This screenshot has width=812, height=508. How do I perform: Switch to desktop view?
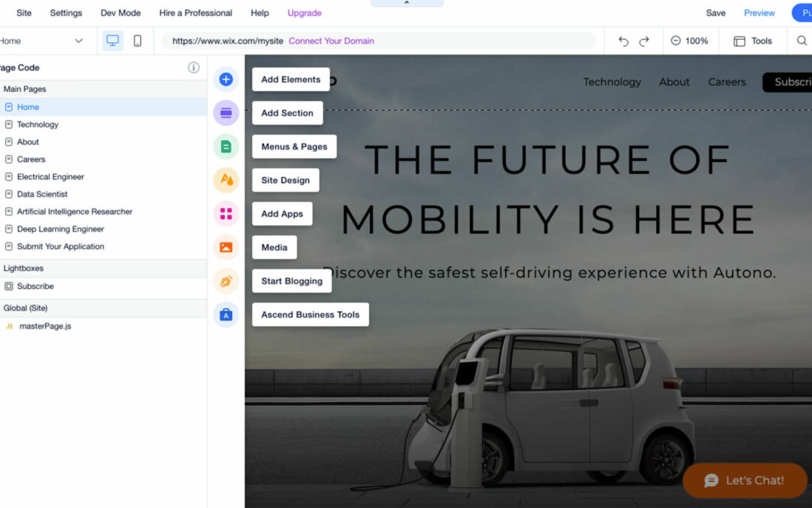[x=113, y=41]
